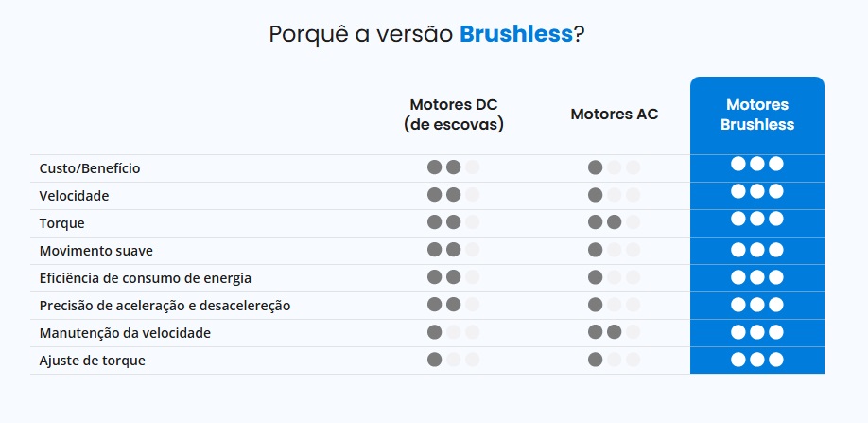This screenshot has width=868, height=423.
Task: Click the Manutenção da velocidade row label
Action: [x=125, y=333]
